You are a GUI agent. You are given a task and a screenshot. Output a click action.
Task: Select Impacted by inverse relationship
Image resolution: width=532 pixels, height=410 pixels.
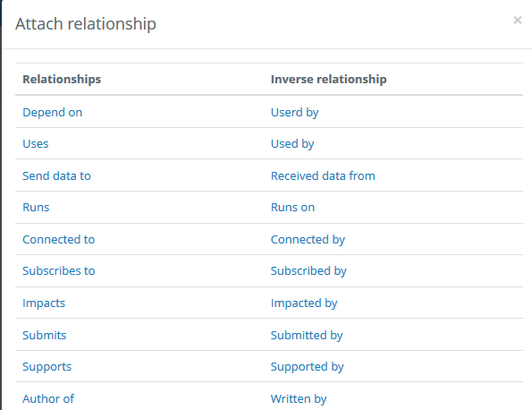[x=304, y=303]
